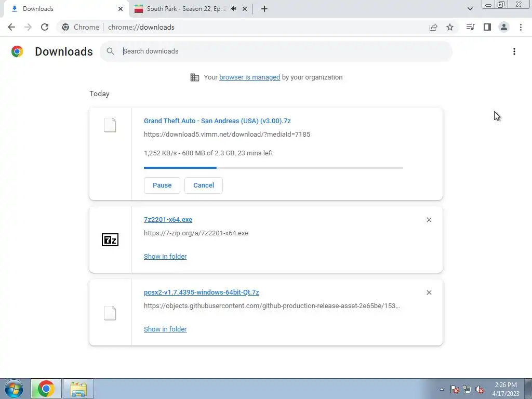Screen dimensions: 532x399
Task: Click the Chrome taskbar icon
Action: point(46,389)
